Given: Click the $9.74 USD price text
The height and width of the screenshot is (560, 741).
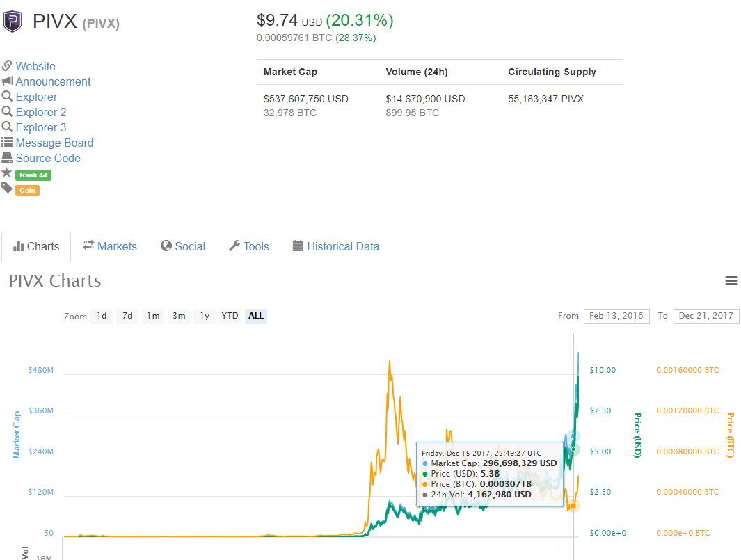Looking at the screenshot, I should [289, 20].
